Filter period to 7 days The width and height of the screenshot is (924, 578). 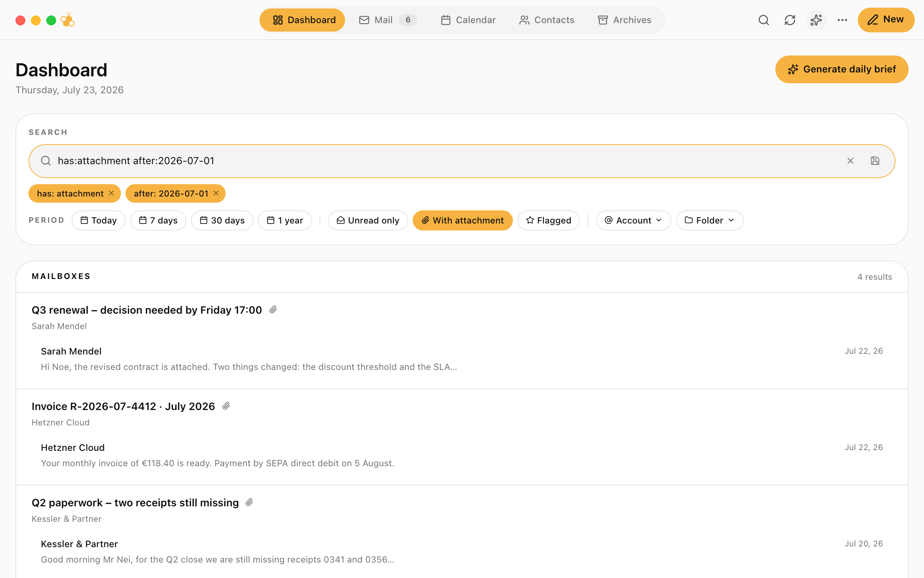pyautogui.click(x=158, y=220)
